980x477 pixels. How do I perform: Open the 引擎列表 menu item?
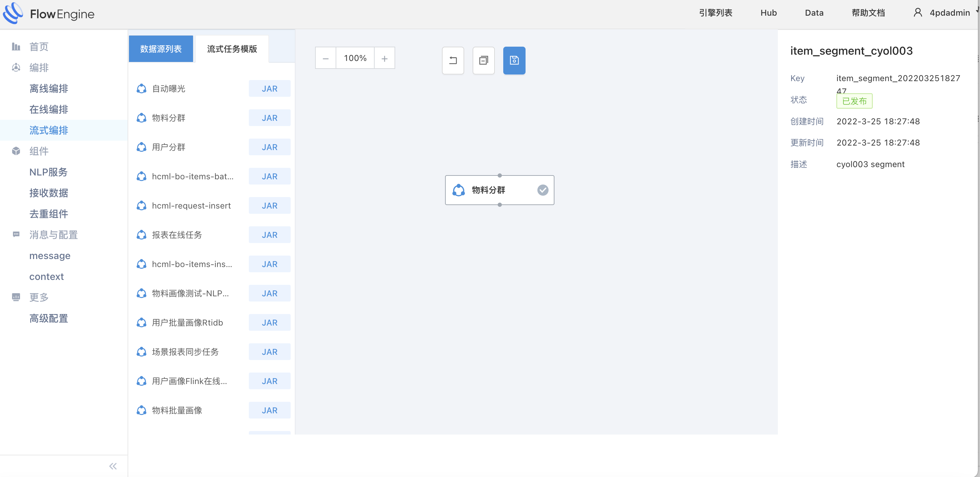pyautogui.click(x=716, y=13)
